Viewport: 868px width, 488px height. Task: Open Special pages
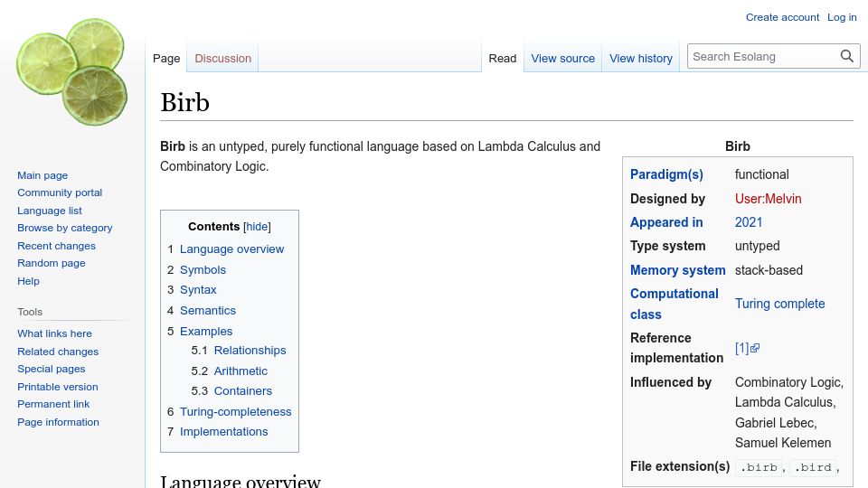(51, 369)
